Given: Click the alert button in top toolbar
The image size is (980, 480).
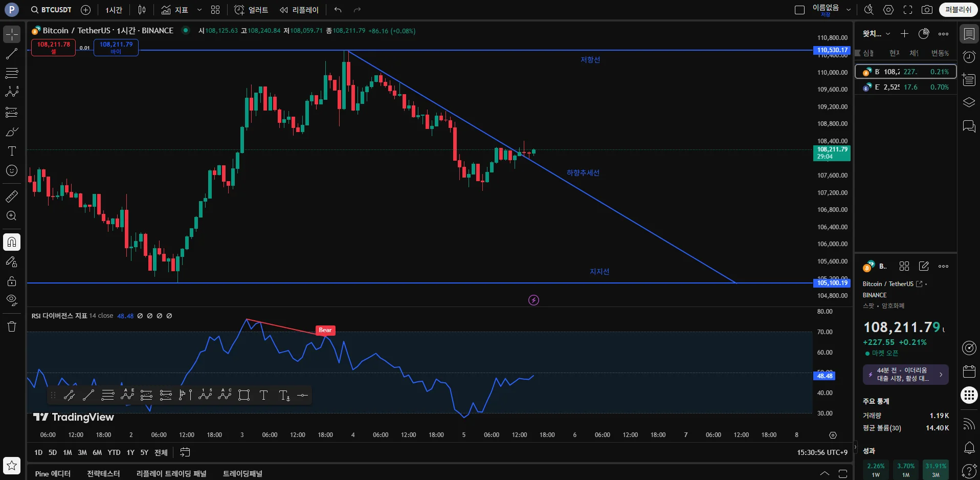Looking at the screenshot, I should [251, 10].
